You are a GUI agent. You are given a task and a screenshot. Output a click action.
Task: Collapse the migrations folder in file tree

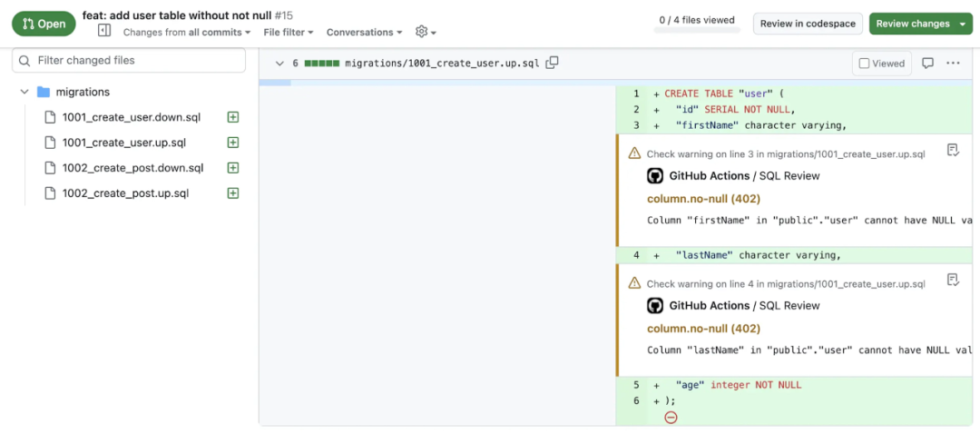coord(24,92)
